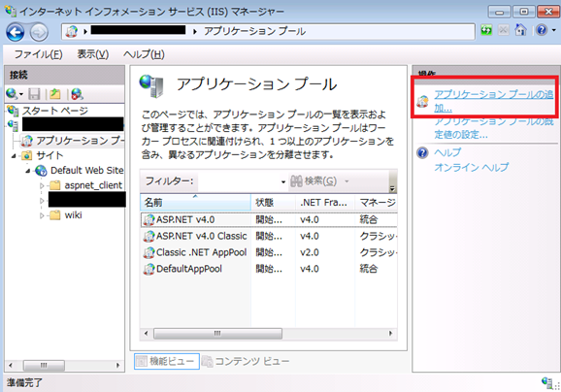The height and width of the screenshot is (392, 561).
Task: Select DefaultAppPool row
Action: pyautogui.click(x=269, y=269)
